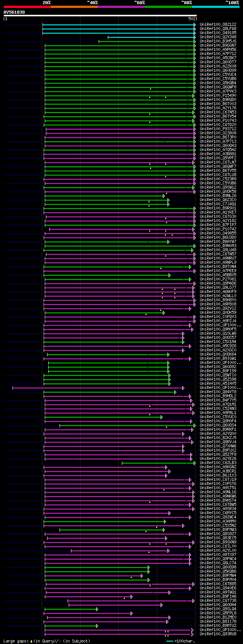Image resolution: width=243 pixels, height=644 pixels.
Task: Select the UniRef100_A1YKE7 label
Action: click(x=218, y=213)
